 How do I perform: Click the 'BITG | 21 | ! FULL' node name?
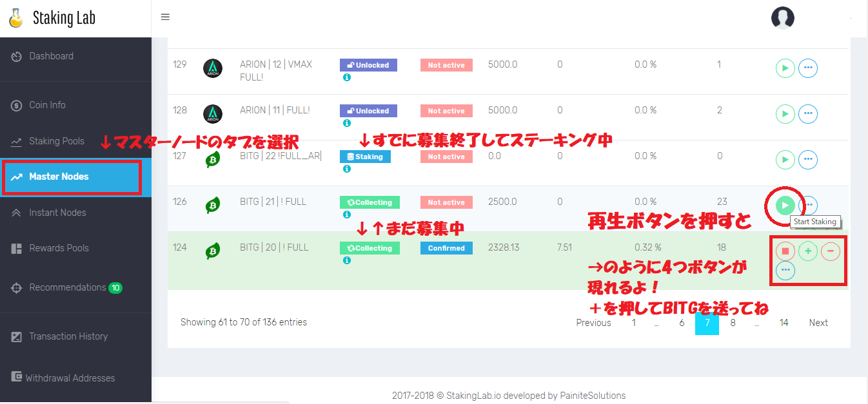(x=273, y=202)
